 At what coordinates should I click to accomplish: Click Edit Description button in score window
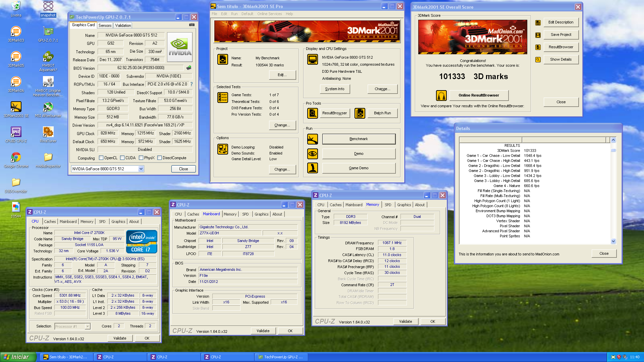(561, 22)
